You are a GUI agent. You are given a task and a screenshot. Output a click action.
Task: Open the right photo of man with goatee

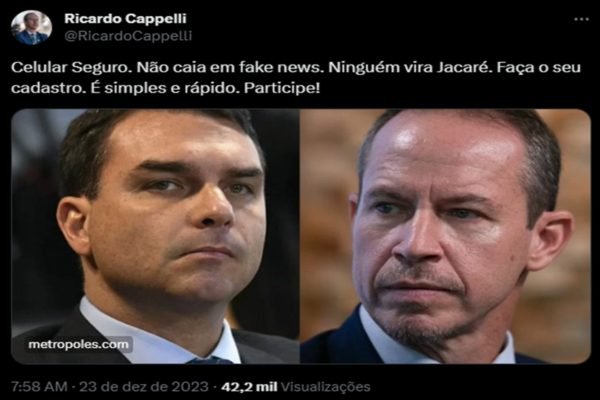(x=446, y=236)
